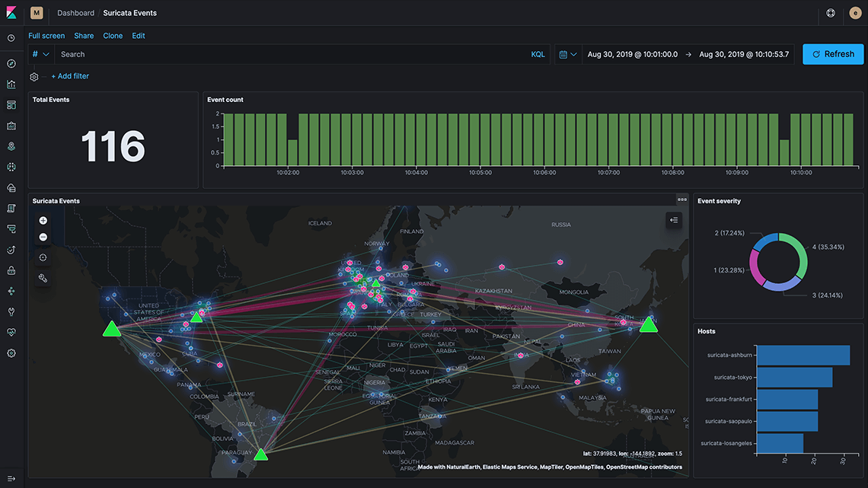Open Canvas icon in sidebar
This screenshot has height=488, width=868.
tap(11, 126)
